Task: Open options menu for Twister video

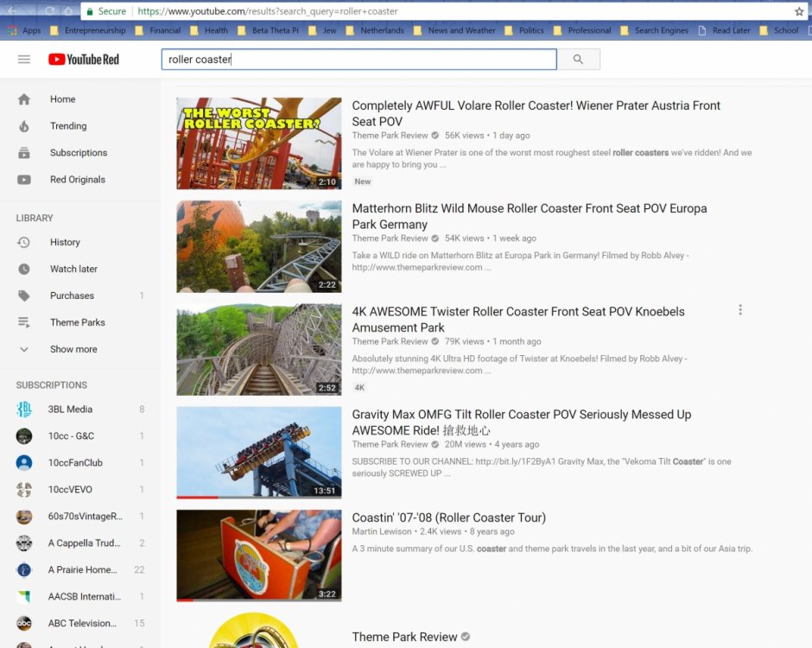Action: tap(740, 310)
